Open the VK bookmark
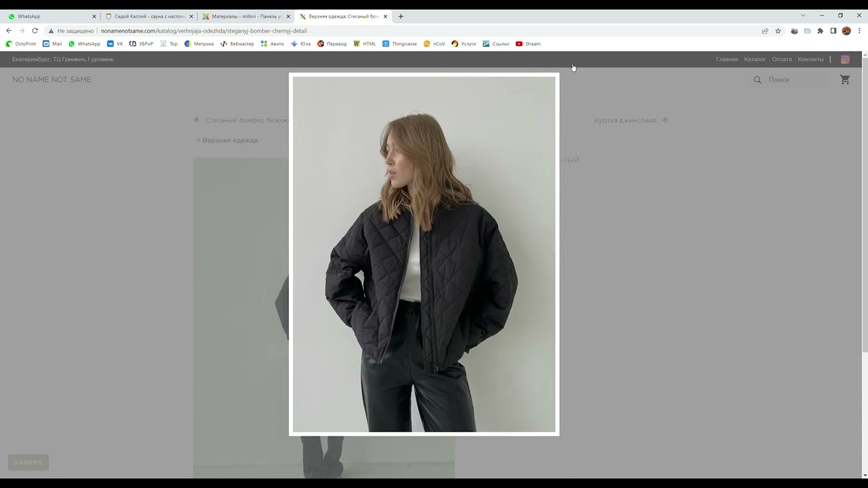Viewport: 868px width, 488px height. point(115,43)
